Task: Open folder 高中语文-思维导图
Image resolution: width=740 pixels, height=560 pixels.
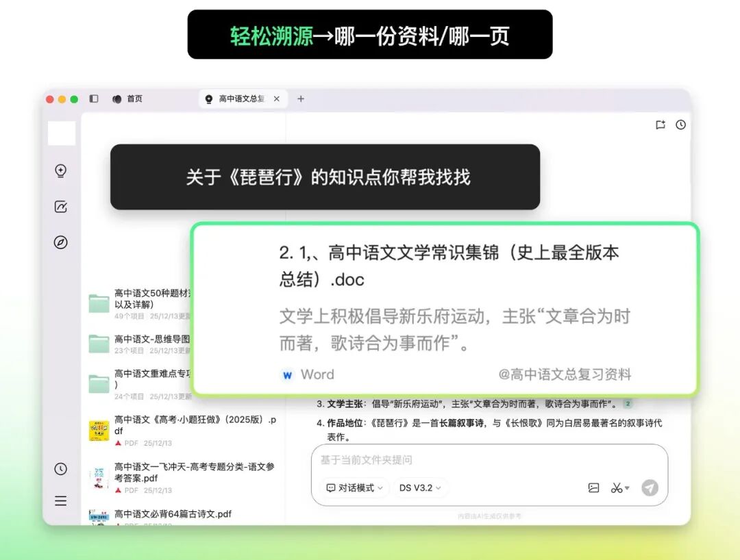Action: point(140,344)
